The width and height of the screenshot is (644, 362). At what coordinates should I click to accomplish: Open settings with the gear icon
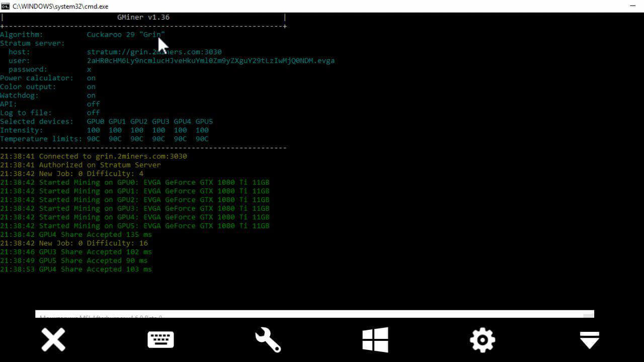[x=482, y=340]
